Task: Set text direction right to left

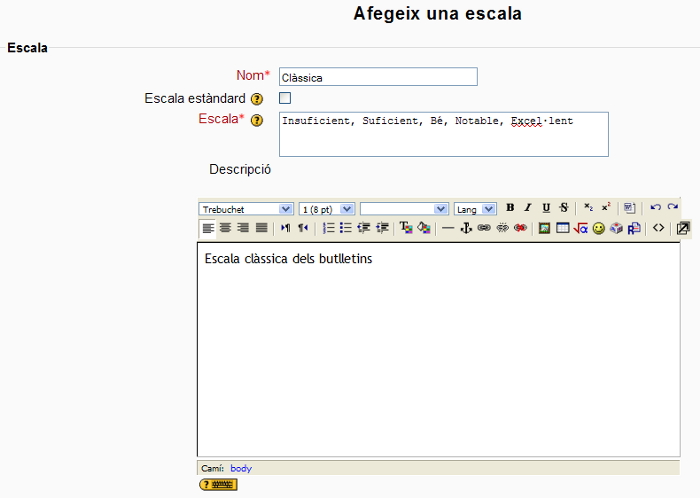Action: (x=303, y=228)
